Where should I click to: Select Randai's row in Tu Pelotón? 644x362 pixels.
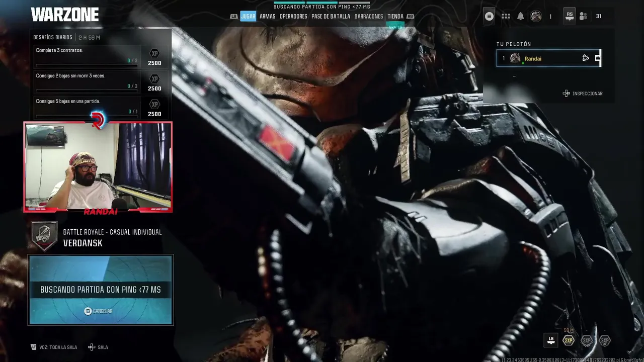(x=548, y=58)
